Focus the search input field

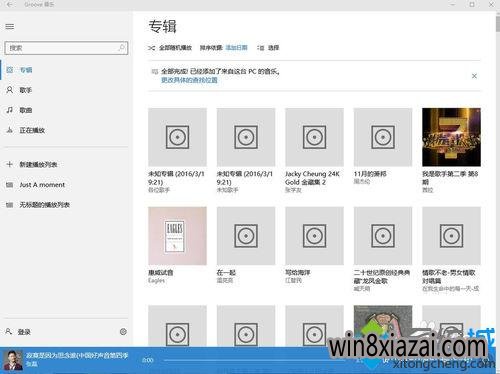coord(66,48)
